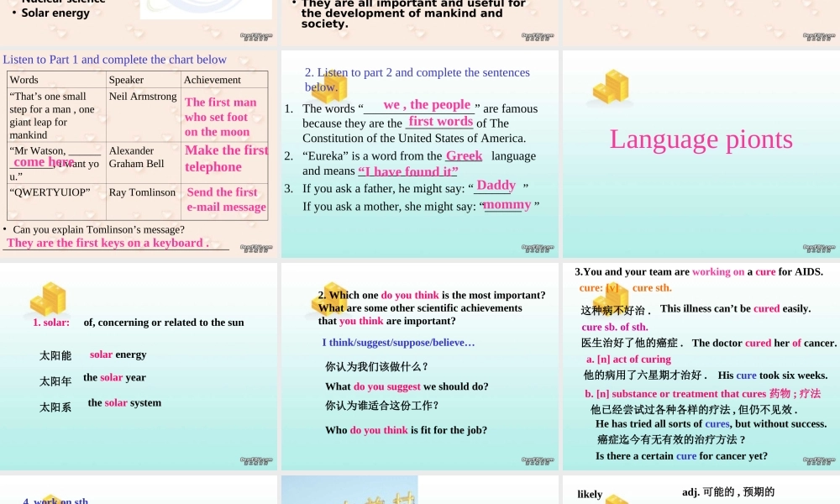Click the pink answer 'mommy'
840x504 pixels.
coord(507,205)
